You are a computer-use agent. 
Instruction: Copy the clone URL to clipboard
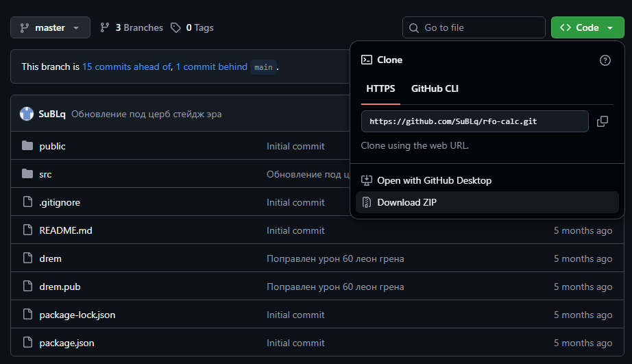click(x=603, y=121)
